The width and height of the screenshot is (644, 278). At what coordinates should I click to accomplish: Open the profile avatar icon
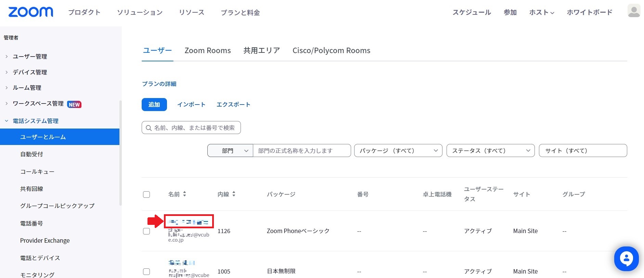coord(634,11)
